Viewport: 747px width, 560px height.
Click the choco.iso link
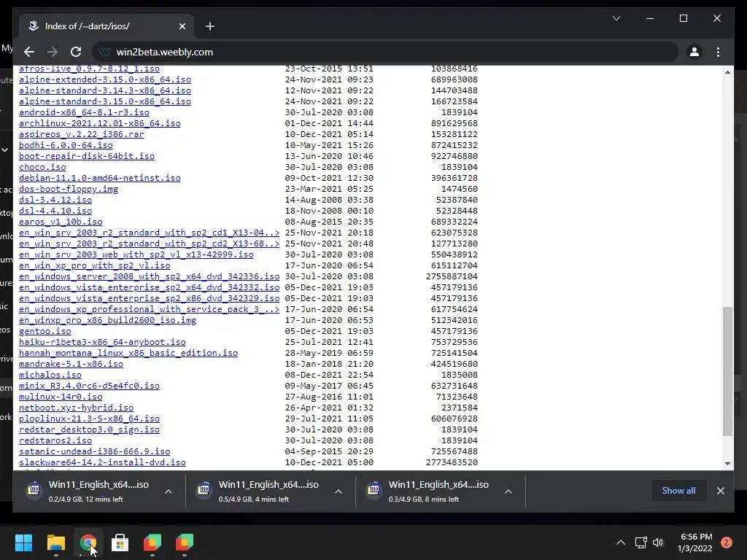pos(42,167)
